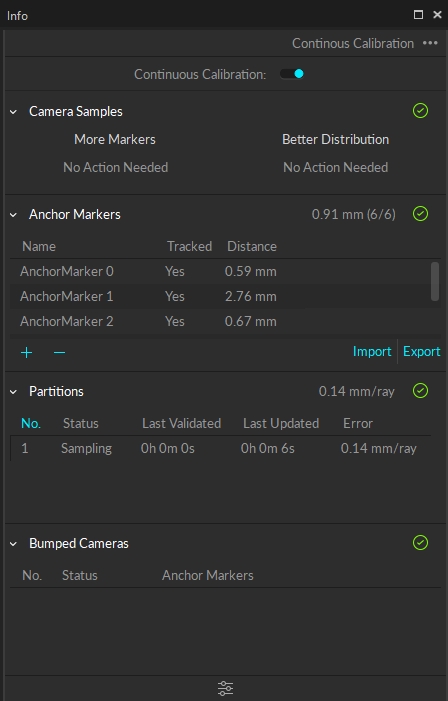Toggle the Continuous Calibration switch off
Viewport: 448px width, 701px height.
[x=292, y=74]
